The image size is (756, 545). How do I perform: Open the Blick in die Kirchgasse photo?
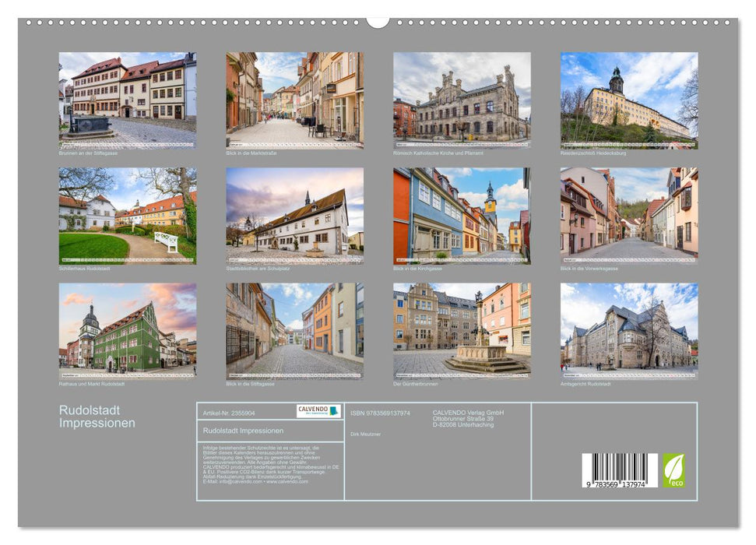462,216
